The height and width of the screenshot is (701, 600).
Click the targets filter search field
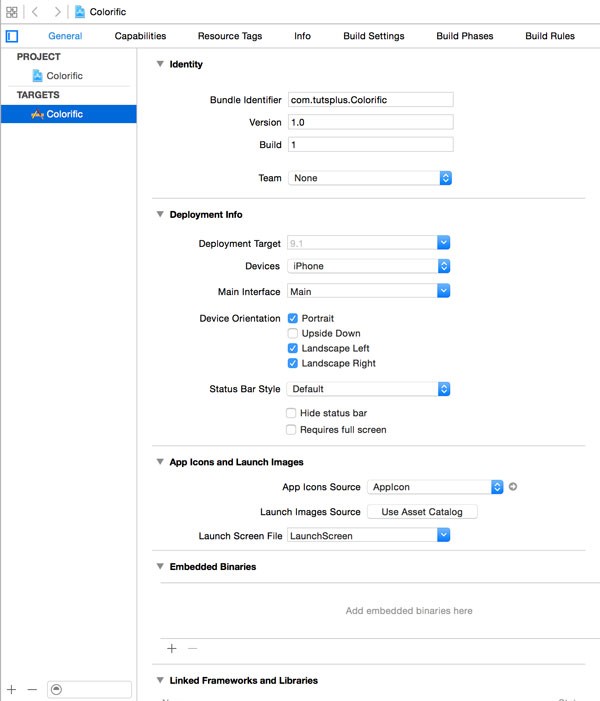(89, 689)
